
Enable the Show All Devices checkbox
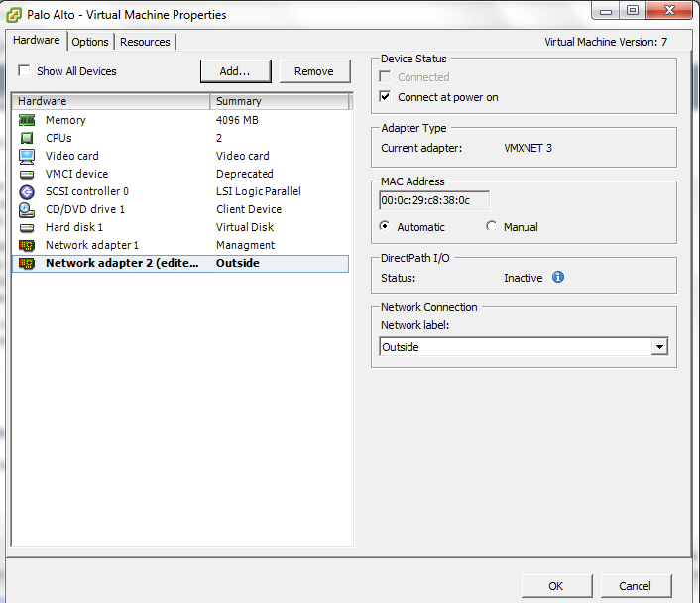point(24,71)
